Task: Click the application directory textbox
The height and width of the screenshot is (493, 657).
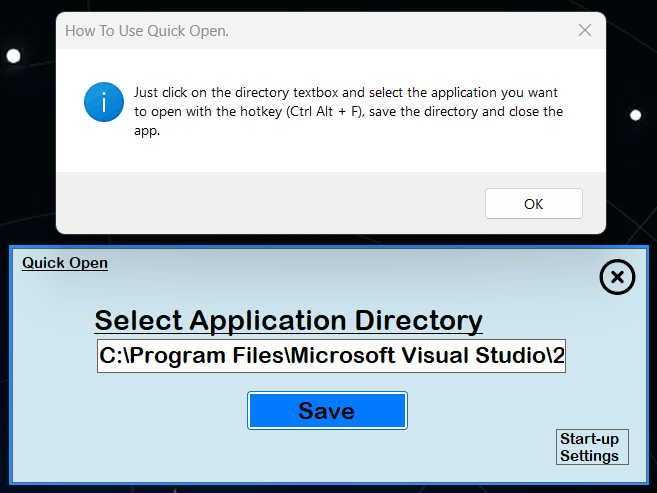Action: pos(331,357)
